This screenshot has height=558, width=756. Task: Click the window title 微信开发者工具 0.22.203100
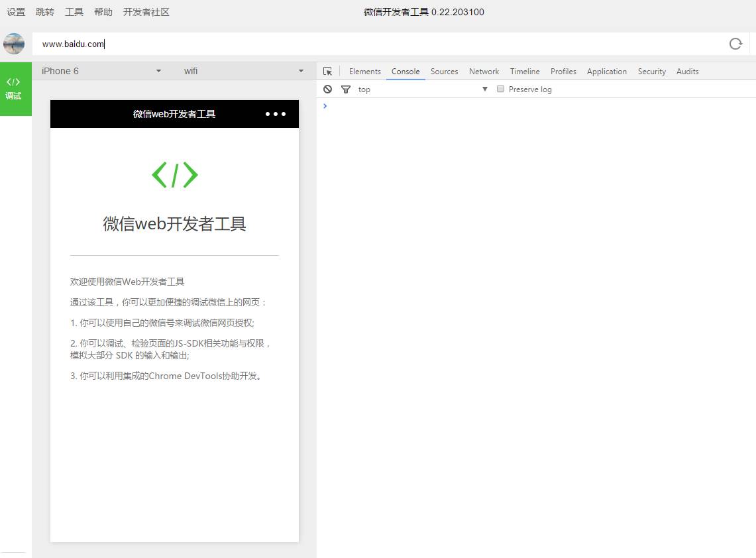pyautogui.click(x=424, y=12)
